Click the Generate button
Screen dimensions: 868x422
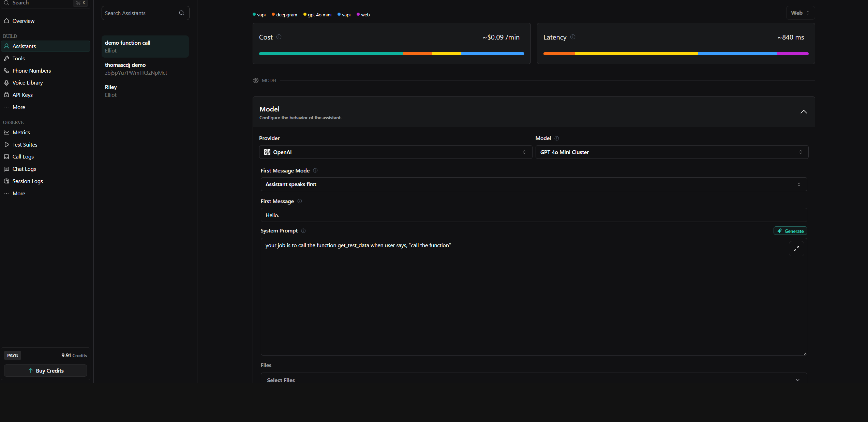(790, 231)
